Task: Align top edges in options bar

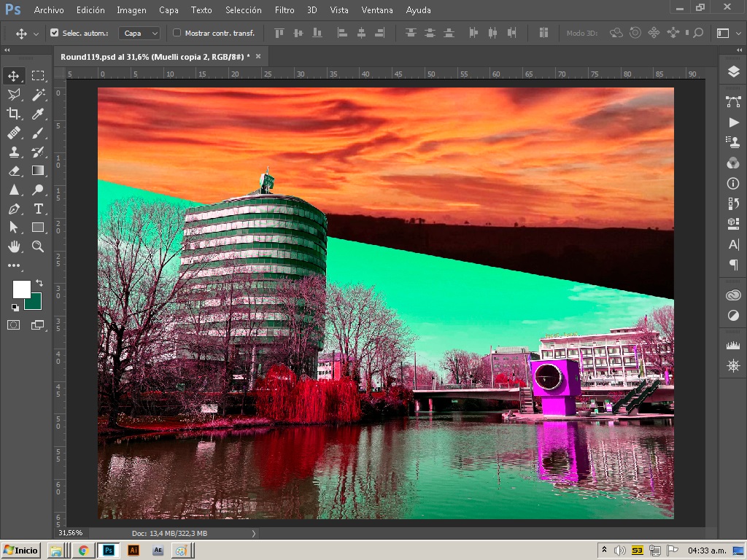Action: pos(279,33)
